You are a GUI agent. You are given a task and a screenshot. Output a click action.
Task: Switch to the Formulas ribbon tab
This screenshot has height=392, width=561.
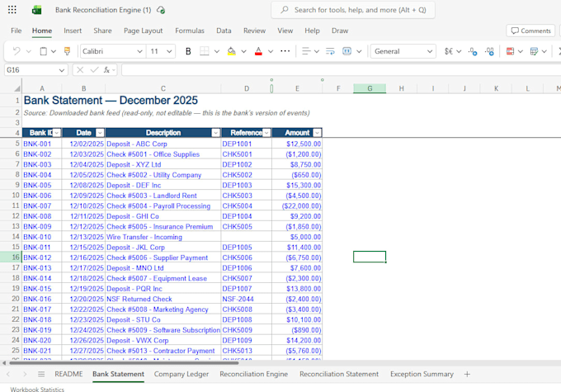(190, 31)
